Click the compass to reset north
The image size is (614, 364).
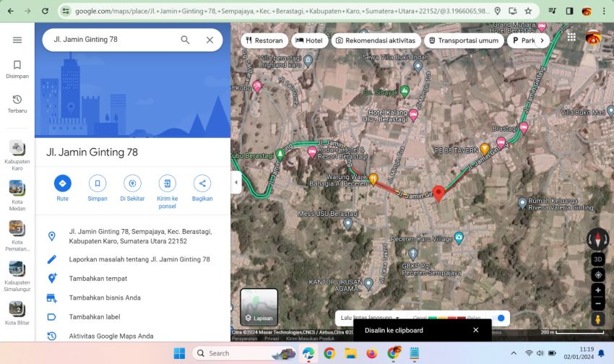click(x=597, y=239)
